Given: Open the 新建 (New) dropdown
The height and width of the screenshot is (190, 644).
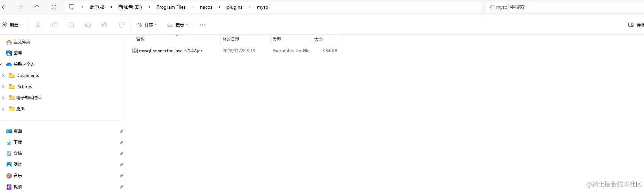Looking at the screenshot, I should (13, 25).
